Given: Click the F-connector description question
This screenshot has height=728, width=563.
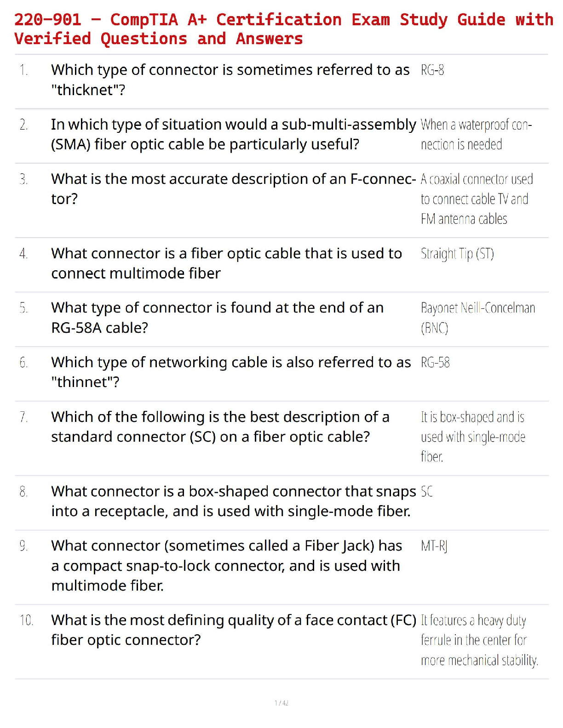Looking at the screenshot, I should pyautogui.click(x=233, y=188).
